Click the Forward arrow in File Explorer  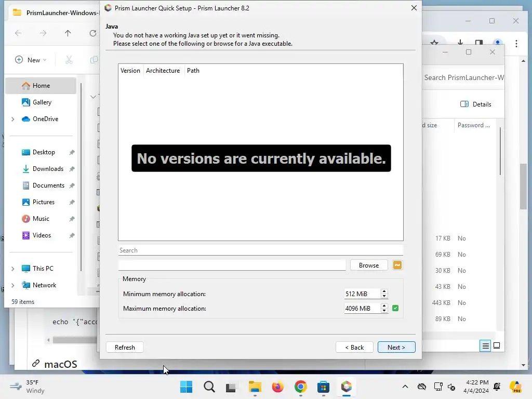tap(43, 33)
